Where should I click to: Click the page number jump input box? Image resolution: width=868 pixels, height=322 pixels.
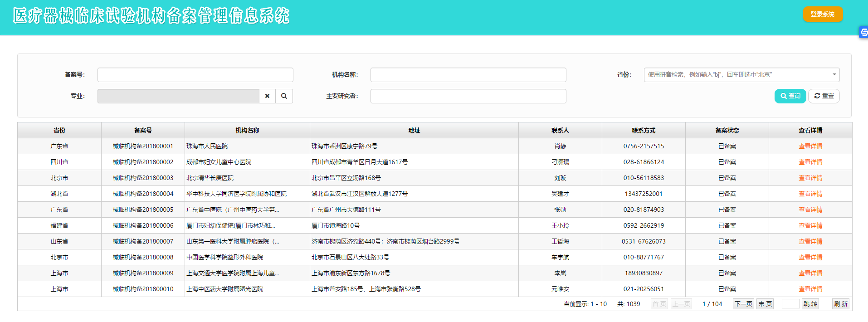[x=790, y=304]
